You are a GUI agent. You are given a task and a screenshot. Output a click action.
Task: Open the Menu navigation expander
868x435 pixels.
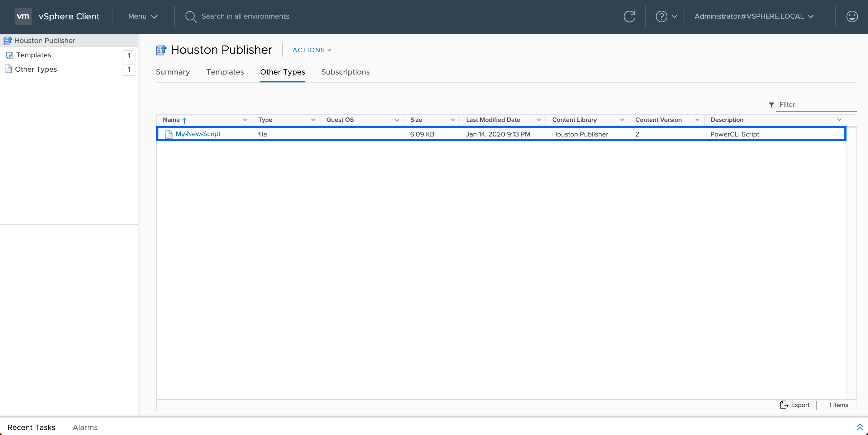(x=142, y=16)
